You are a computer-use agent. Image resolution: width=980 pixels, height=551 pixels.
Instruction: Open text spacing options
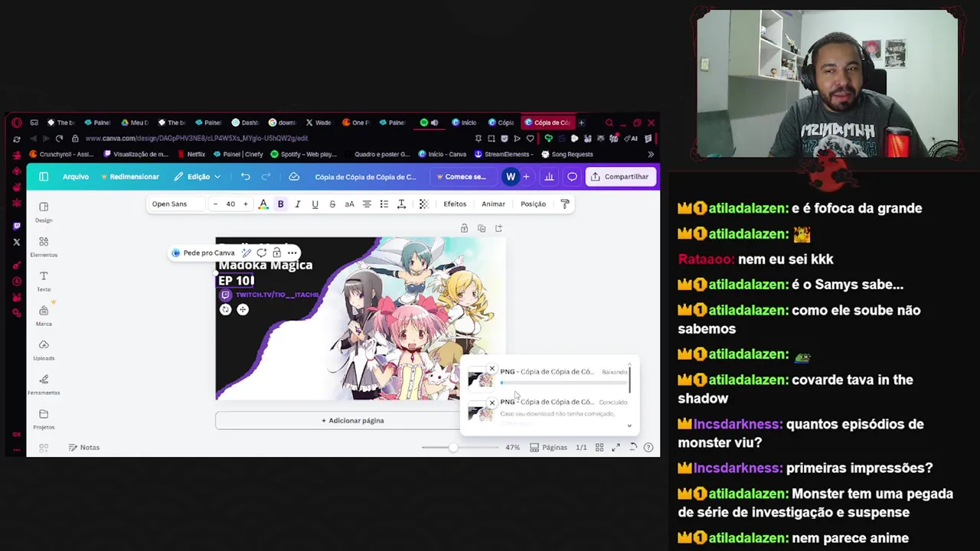coord(401,204)
